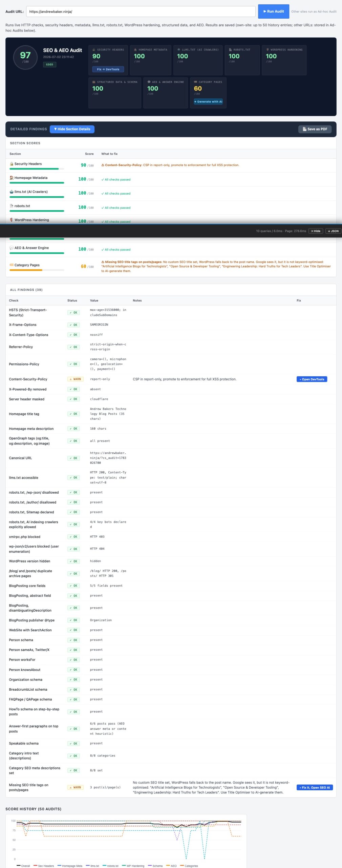This screenshot has height=868, width=342.
Task: Click warning triangle before Missing SEO title tags note
Action: pos(103,262)
